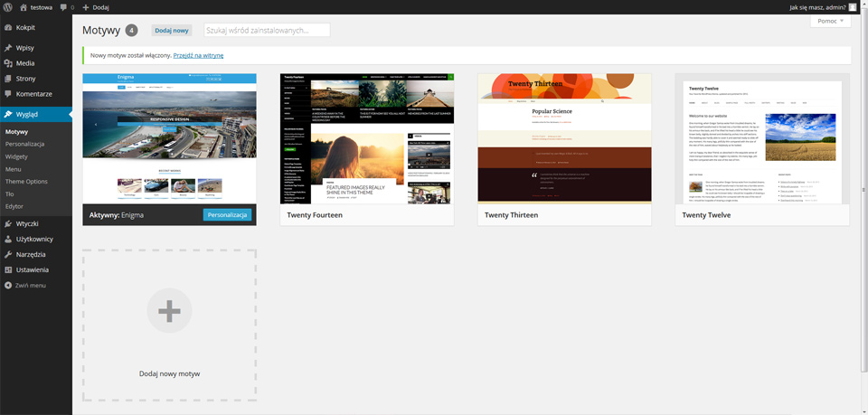868x415 pixels.
Task: Select the Twenty Fourteen theme thumbnail
Action: 367,138
